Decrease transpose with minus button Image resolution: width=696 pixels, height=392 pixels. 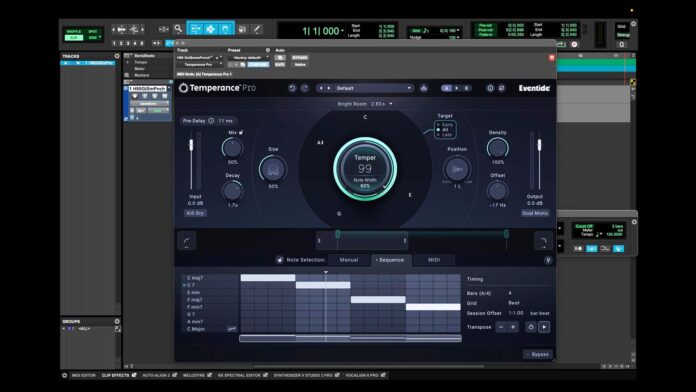(x=501, y=327)
